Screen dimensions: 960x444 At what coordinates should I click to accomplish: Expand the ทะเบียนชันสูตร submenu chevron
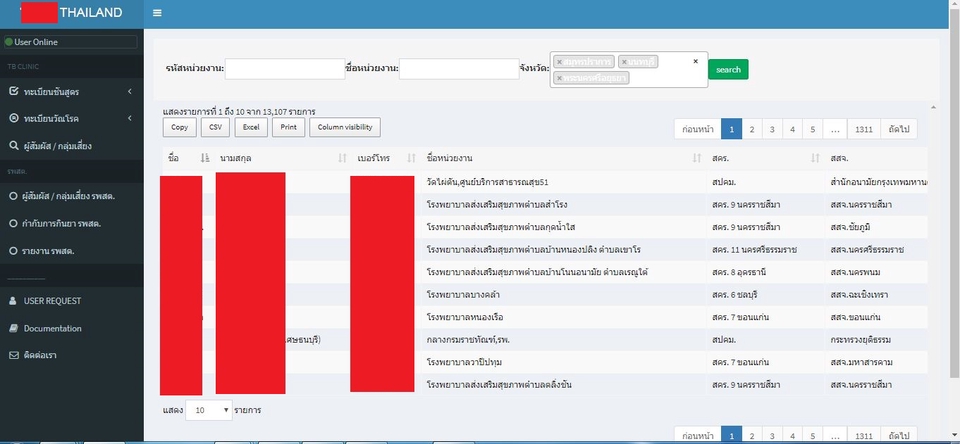(x=130, y=92)
